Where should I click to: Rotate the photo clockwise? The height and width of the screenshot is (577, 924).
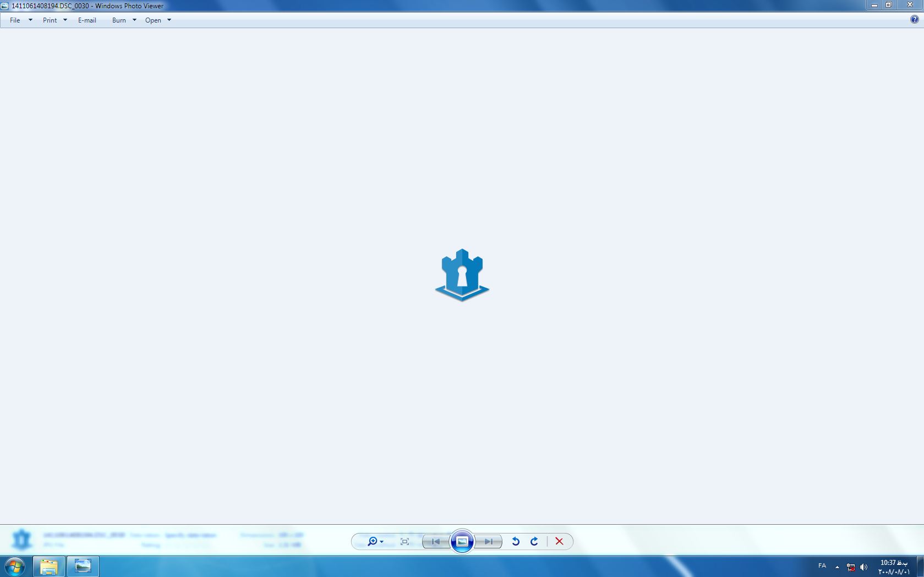pos(534,541)
